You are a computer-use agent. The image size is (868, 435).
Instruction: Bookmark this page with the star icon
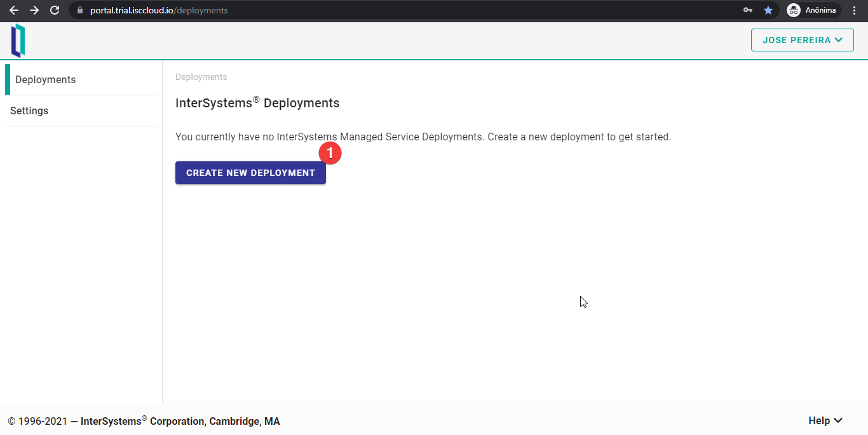coord(768,10)
